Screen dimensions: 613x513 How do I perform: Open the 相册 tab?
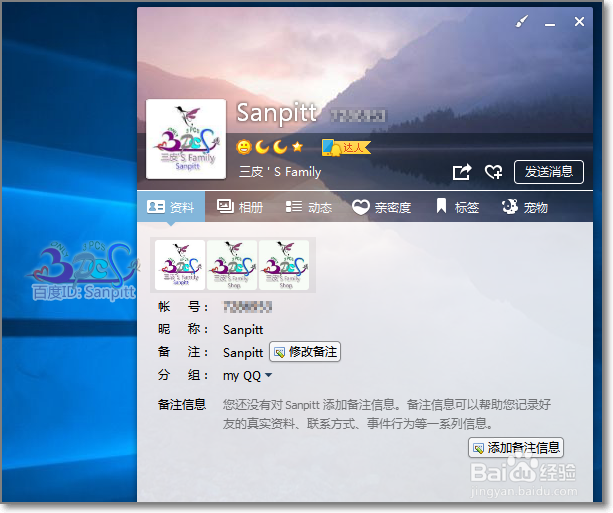click(x=240, y=207)
